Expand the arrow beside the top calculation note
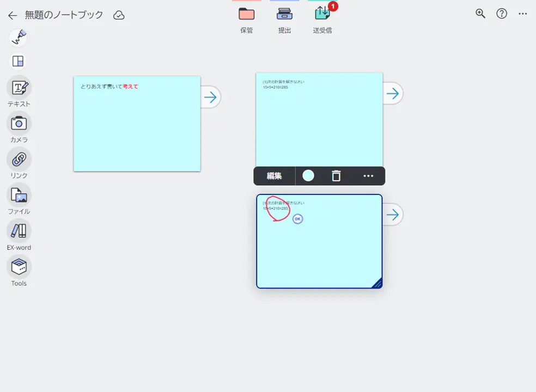This screenshot has width=536, height=392. [392, 93]
